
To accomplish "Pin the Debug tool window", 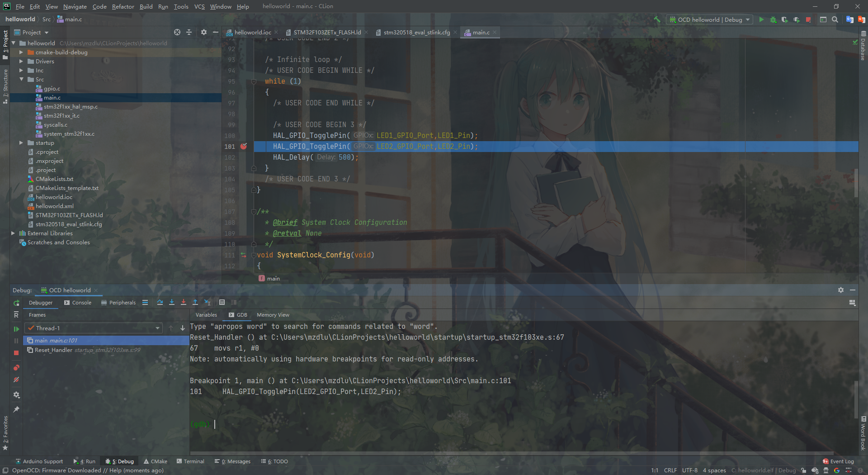I will [16, 409].
